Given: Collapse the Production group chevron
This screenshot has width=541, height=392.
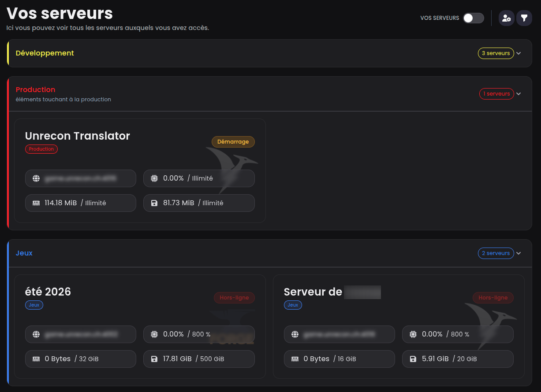Looking at the screenshot, I should tap(519, 94).
